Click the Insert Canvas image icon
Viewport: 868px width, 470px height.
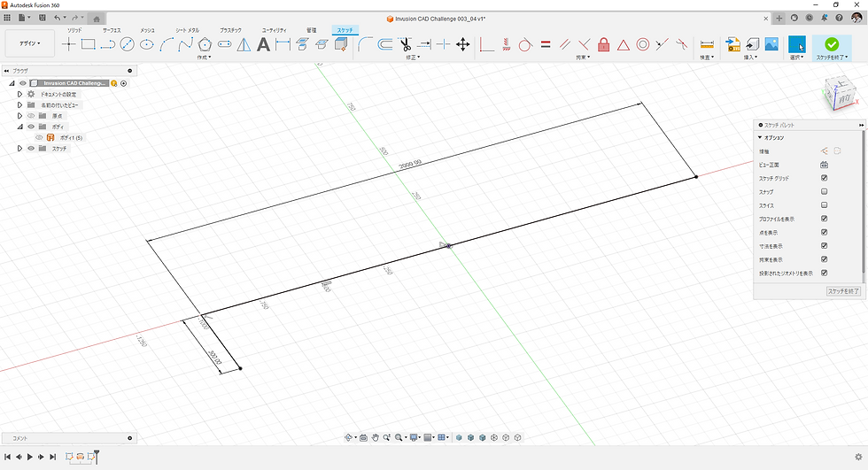(771, 44)
